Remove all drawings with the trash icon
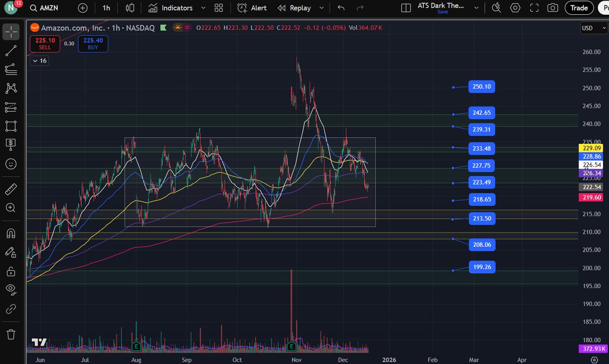 (x=11, y=335)
